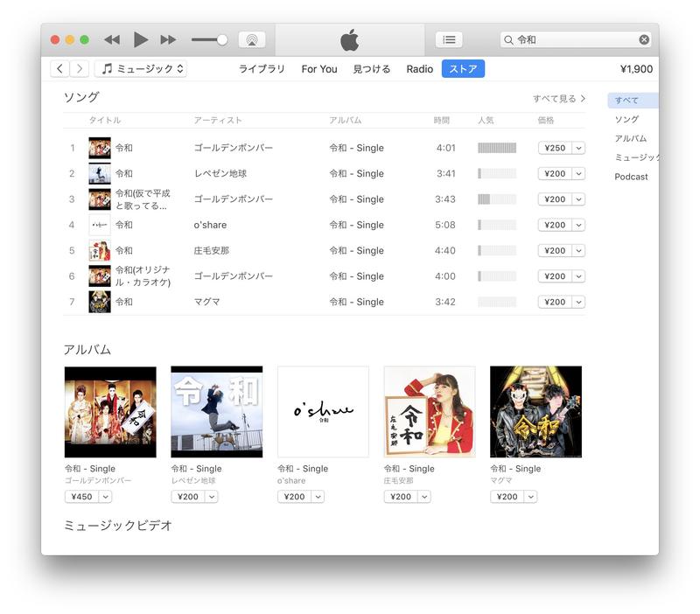Select the ストア tab
This screenshot has width=700, height=614.
click(x=463, y=69)
